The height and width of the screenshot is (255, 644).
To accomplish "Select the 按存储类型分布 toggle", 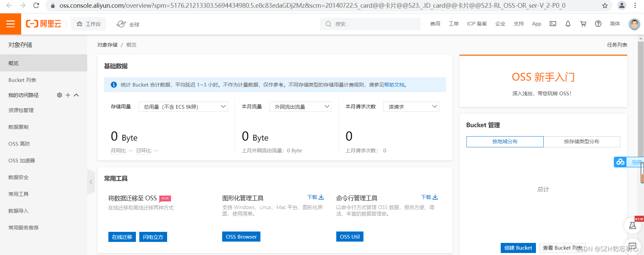I will click(x=582, y=142).
